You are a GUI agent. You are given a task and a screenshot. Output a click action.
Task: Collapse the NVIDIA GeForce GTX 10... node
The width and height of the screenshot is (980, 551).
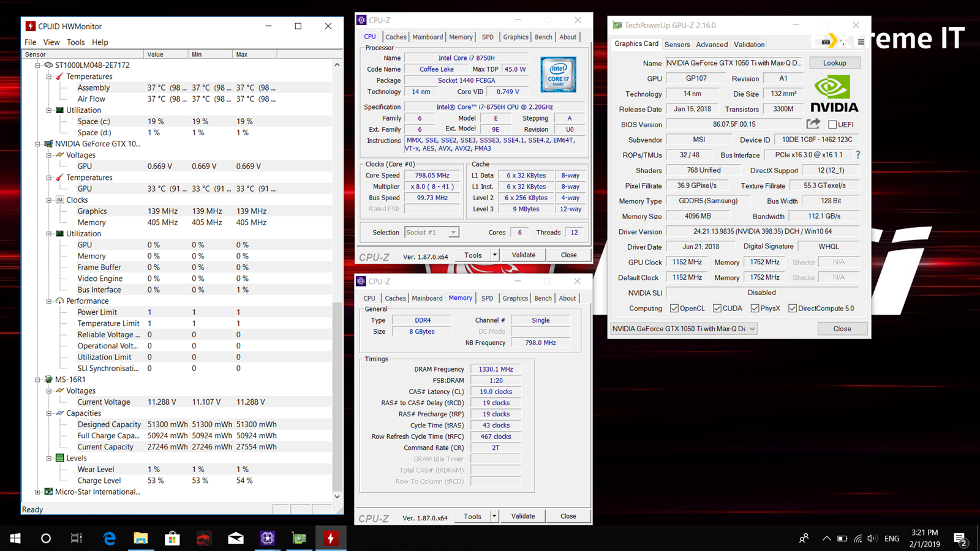(x=38, y=144)
